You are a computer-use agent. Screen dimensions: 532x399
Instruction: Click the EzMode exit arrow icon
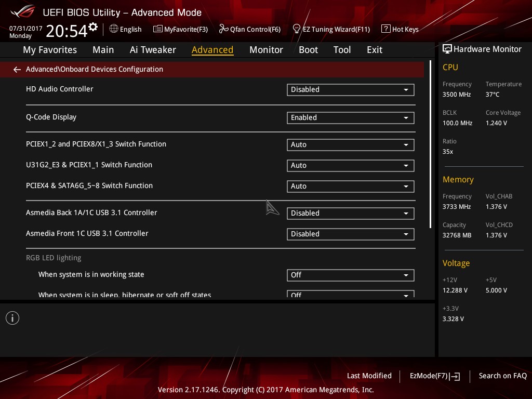(x=455, y=376)
